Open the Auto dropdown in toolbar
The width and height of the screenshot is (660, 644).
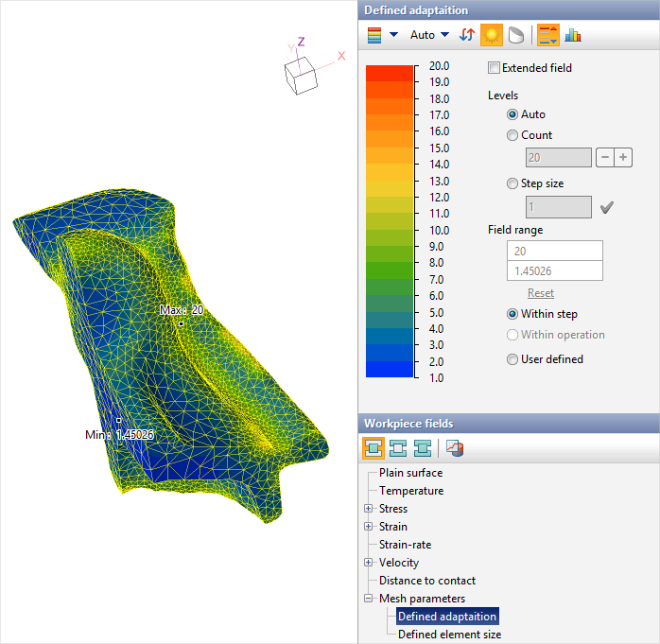click(x=429, y=35)
